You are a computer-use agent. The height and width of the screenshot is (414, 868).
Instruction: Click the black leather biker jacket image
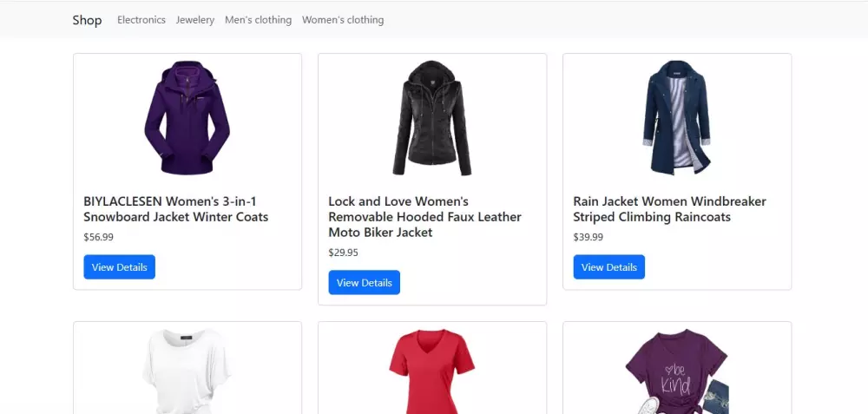point(431,118)
